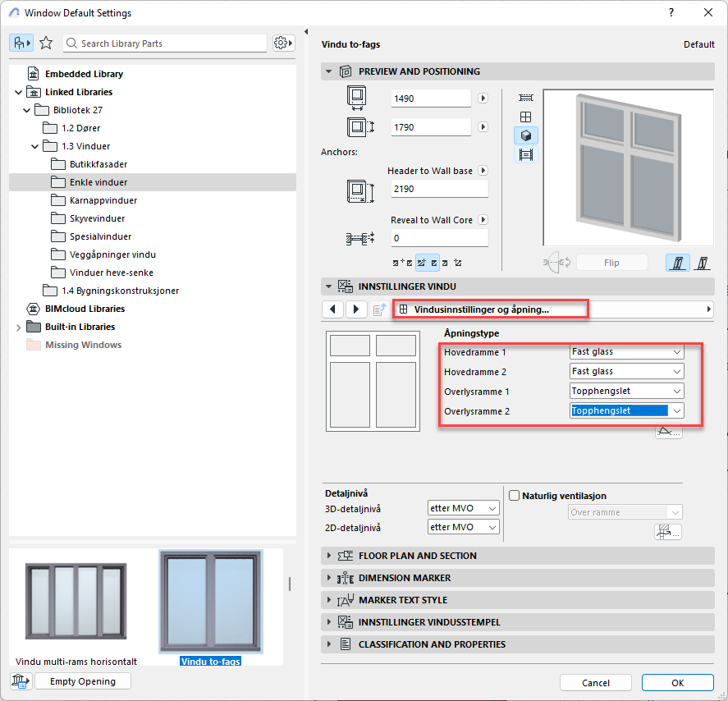This screenshot has height=701, width=728.
Task: Open Hovedramme 1 dropdown
Action: point(627,351)
